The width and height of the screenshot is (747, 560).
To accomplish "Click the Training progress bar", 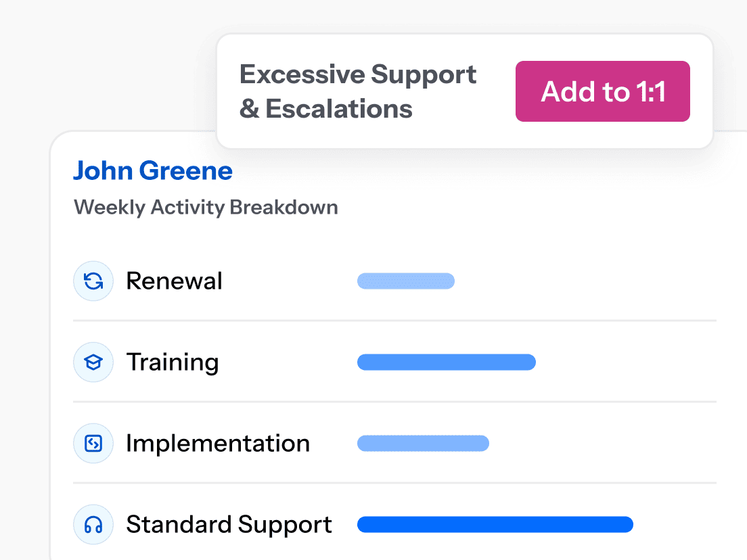I will [447, 362].
